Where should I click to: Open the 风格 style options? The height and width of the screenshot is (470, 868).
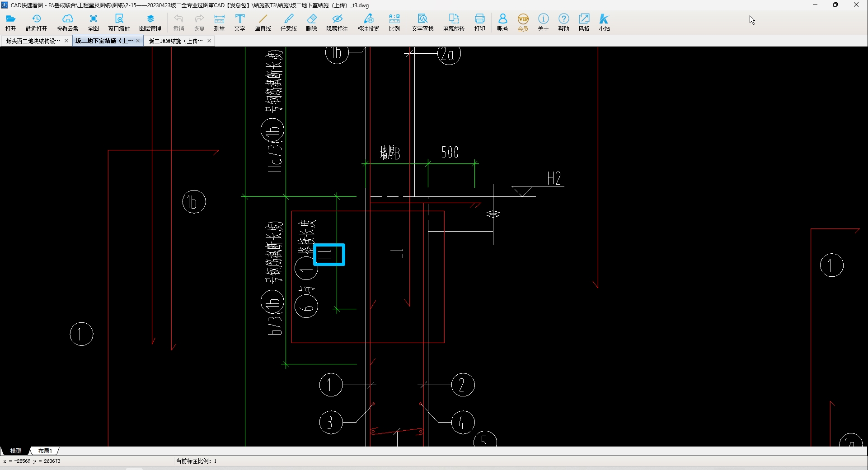click(584, 23)
